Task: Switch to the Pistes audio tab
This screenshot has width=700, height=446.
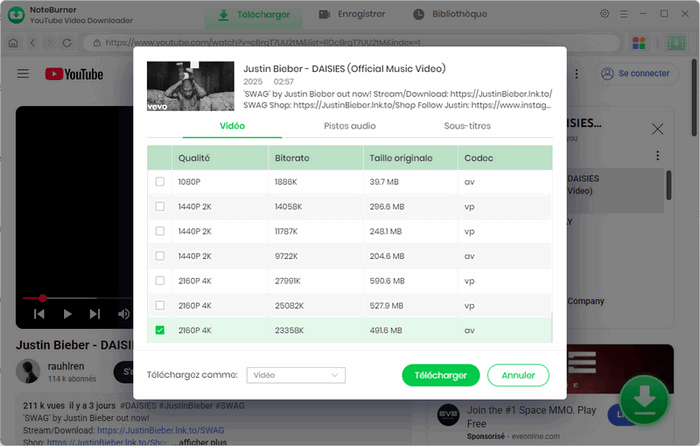Action: [350, 126]
